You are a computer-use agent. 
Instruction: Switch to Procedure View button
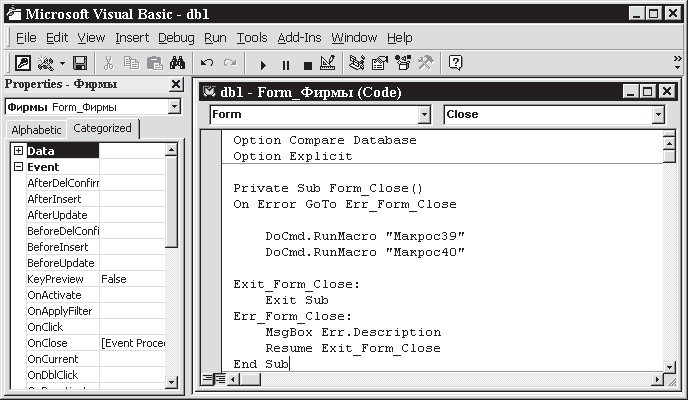208,379
